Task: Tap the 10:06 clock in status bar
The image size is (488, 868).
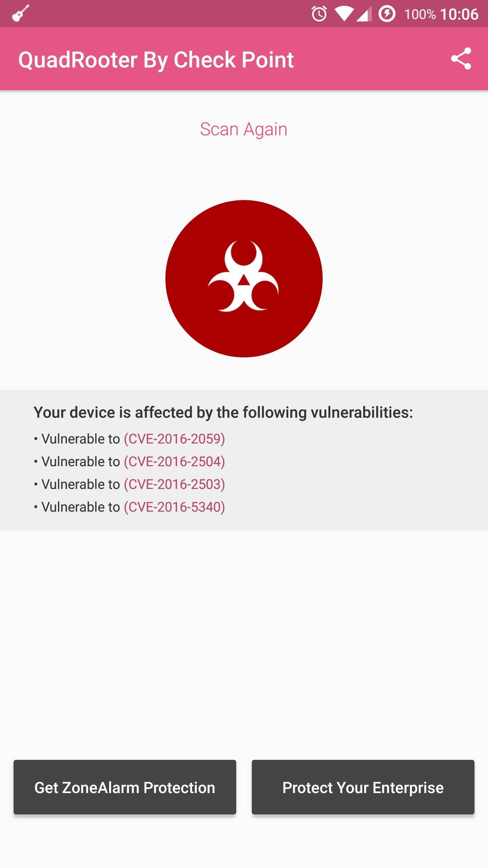Action: (x=459, y=14)
